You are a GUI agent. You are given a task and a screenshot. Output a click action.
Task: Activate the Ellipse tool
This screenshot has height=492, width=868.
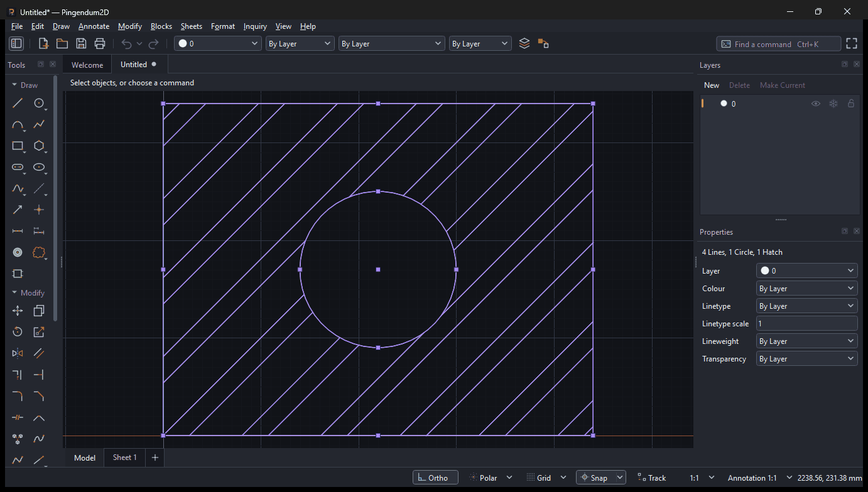tap(39, 168)
